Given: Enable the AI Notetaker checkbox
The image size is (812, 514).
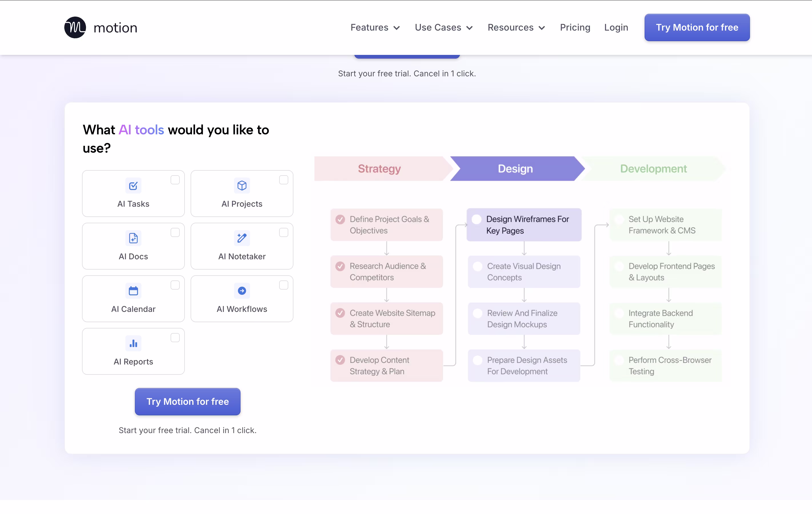Looking at the screenshot, I should [284, 232].
